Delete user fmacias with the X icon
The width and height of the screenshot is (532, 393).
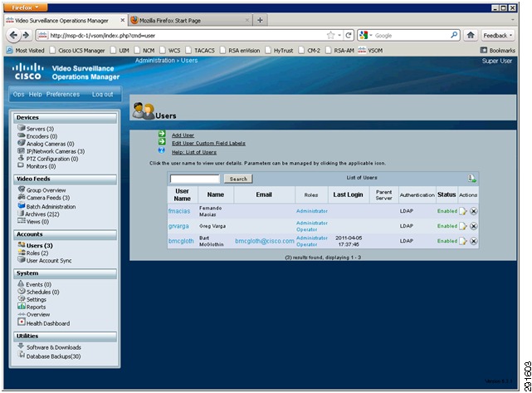(x=474, y=211)
